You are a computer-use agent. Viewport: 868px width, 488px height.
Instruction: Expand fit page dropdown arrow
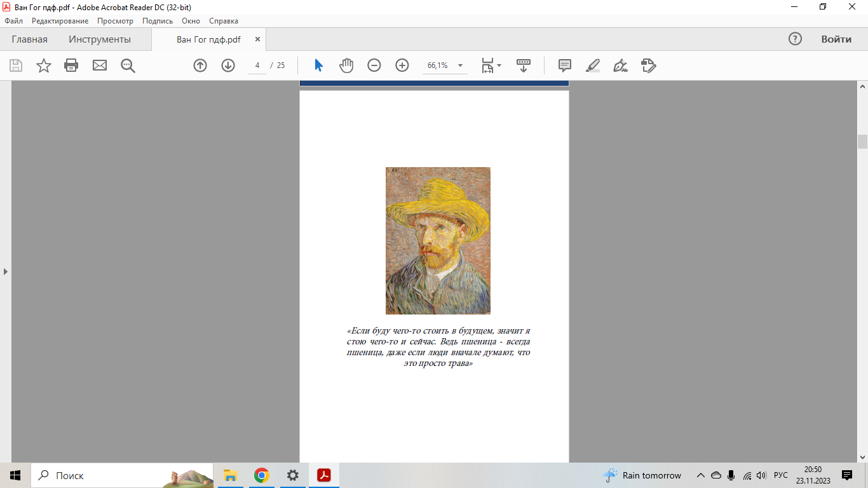click(x=499, y=65)
